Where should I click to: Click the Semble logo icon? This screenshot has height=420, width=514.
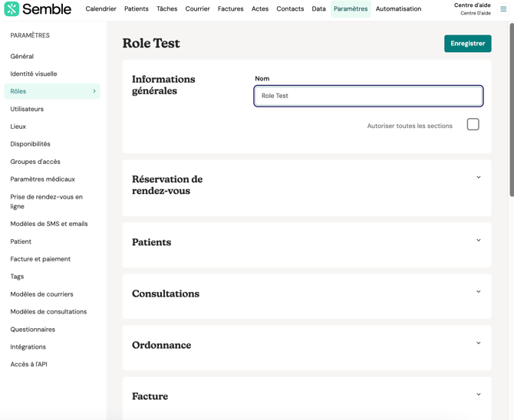12,9
